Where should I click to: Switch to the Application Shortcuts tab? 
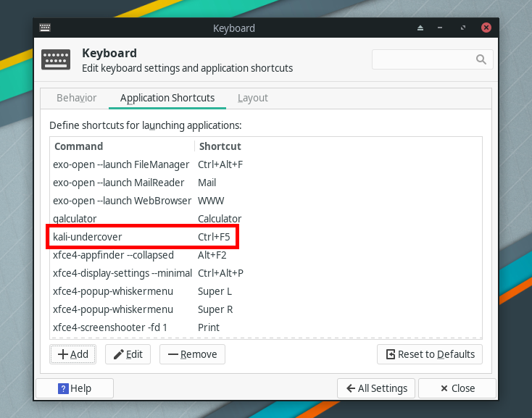tap(167, 98)
